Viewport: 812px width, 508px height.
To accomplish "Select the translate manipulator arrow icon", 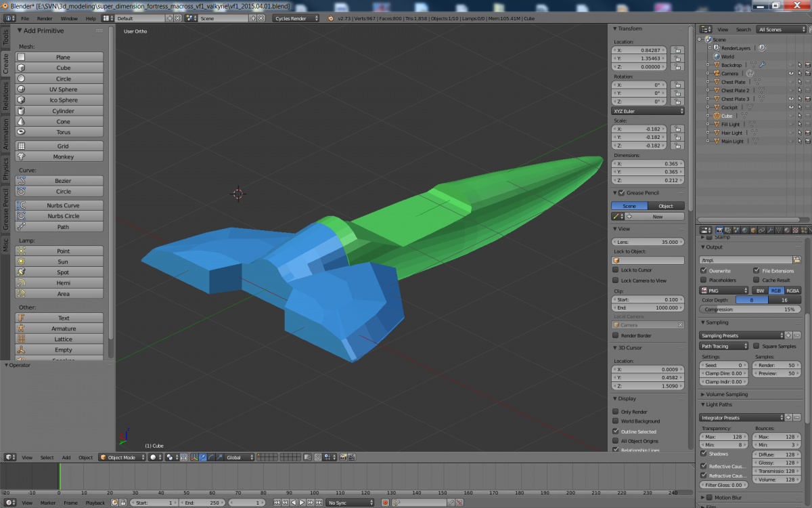I will pos(202,457).
